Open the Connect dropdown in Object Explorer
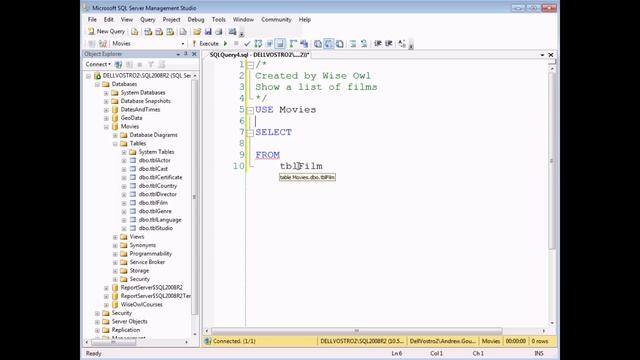Image resolution: width=640 pixels, height=360 pixels. click(98, 64)
